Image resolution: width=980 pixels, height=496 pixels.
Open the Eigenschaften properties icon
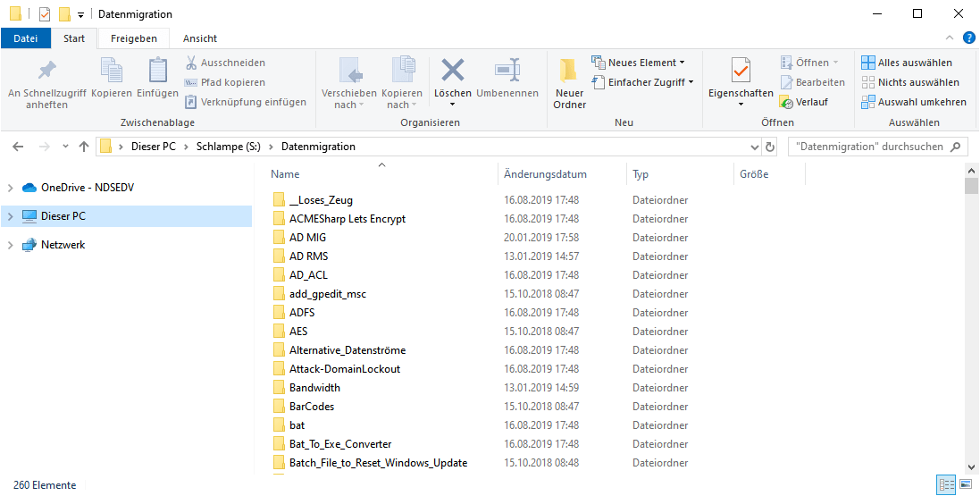click(741, 71)
